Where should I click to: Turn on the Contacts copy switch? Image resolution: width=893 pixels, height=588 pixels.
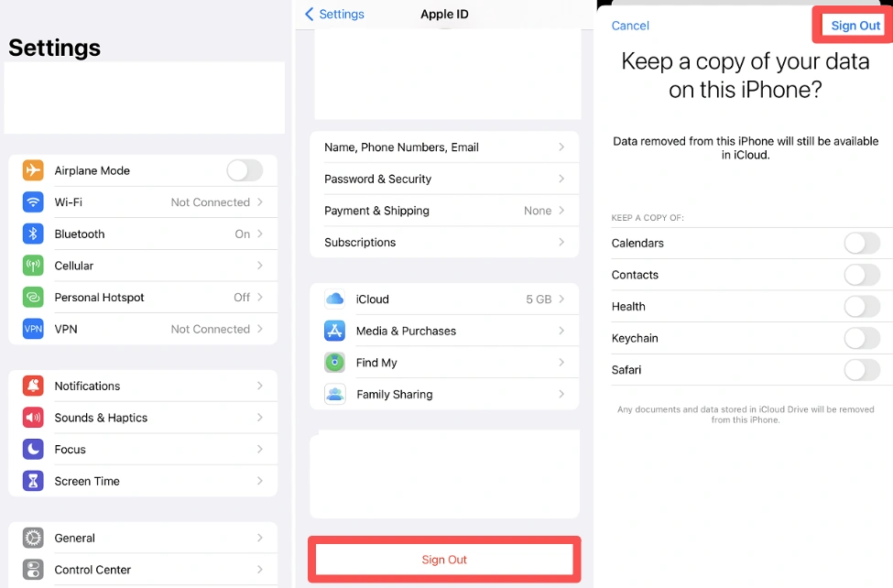pyautogui.click(x=862, y=275)
